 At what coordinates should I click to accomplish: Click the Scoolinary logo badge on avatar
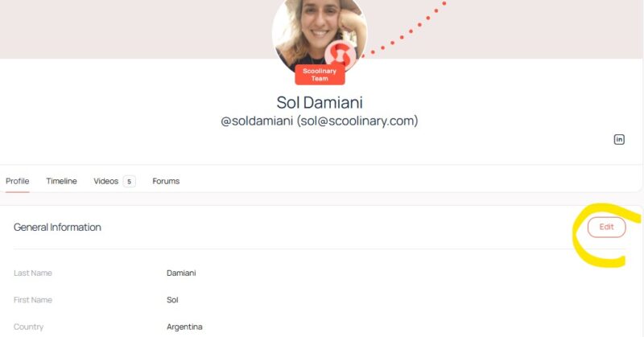[341, 55]
